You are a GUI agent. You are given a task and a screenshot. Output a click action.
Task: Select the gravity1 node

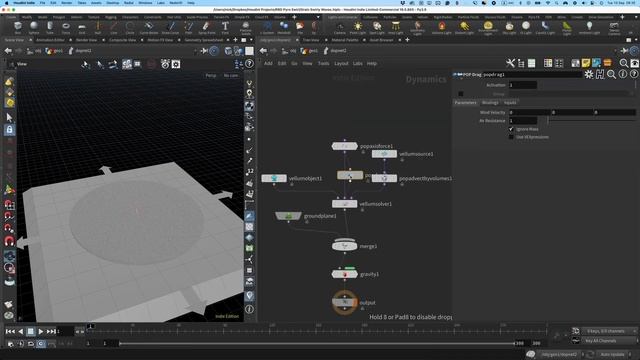click(x=344, y=274)
